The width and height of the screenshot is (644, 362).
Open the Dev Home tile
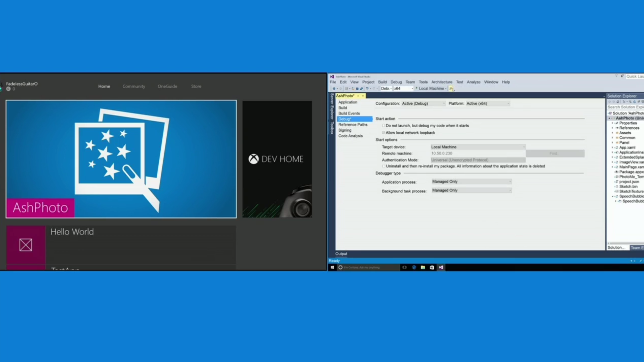tap(277, 159)
